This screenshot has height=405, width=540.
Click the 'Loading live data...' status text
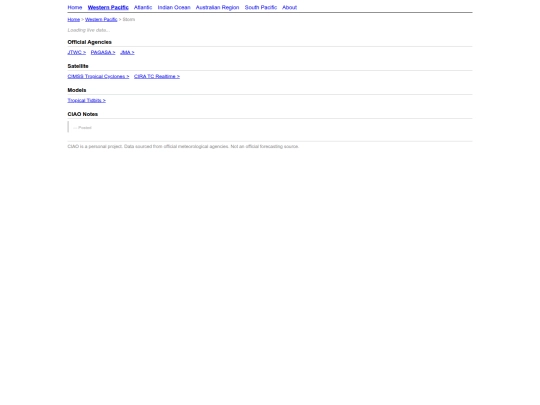89,30
